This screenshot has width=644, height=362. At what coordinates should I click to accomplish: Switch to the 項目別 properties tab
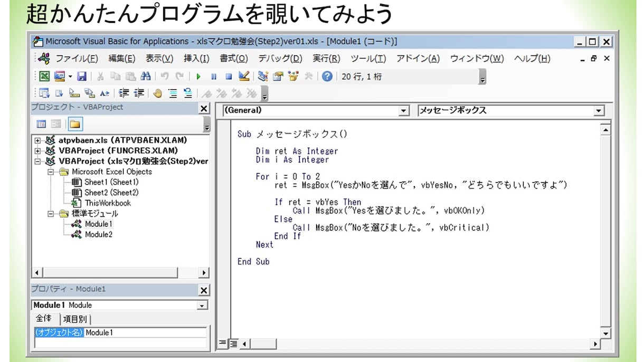[75, 319]
